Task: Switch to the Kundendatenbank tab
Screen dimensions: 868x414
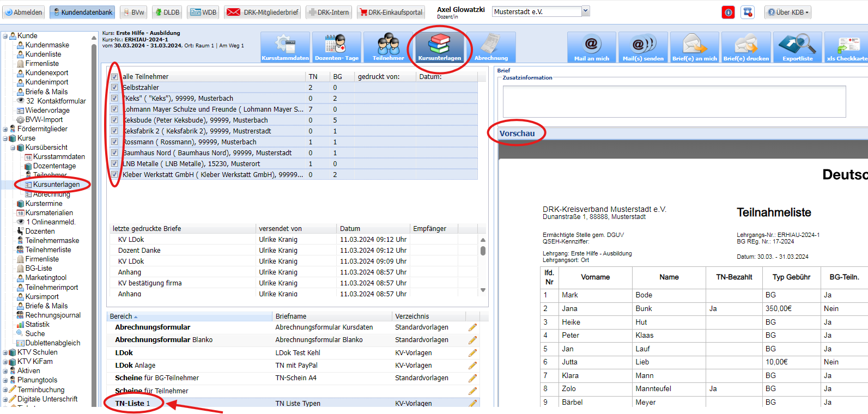Action: coord(82,12)
